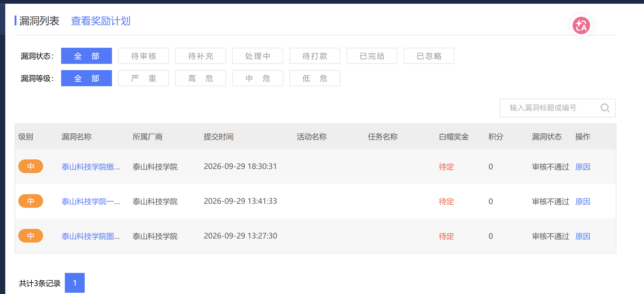Click the search magnifier icon
Image resolution: width=644 pixels, height=294 pixels.
(605, 108)
